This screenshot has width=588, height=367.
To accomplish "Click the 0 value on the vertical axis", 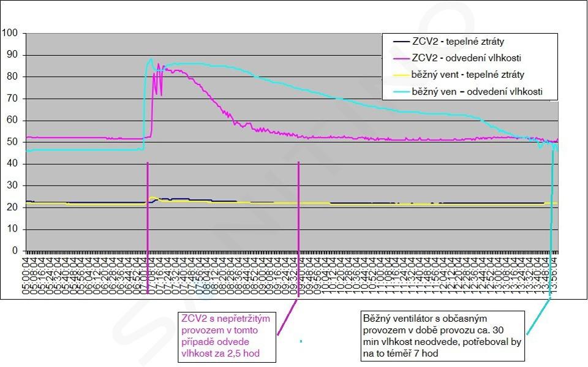I will [x=15, y=251].
